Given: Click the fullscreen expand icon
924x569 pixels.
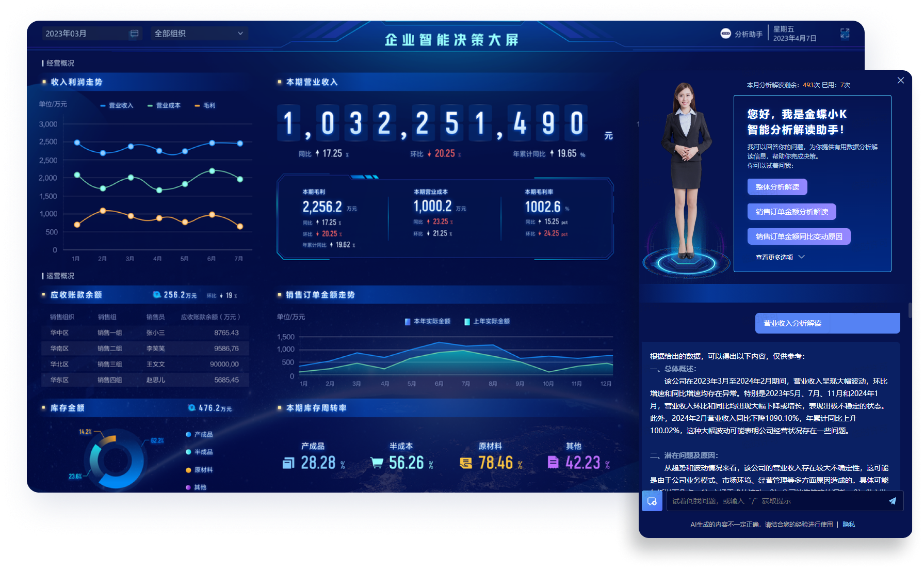Looking at the screenshot, I should pos(845,34).
